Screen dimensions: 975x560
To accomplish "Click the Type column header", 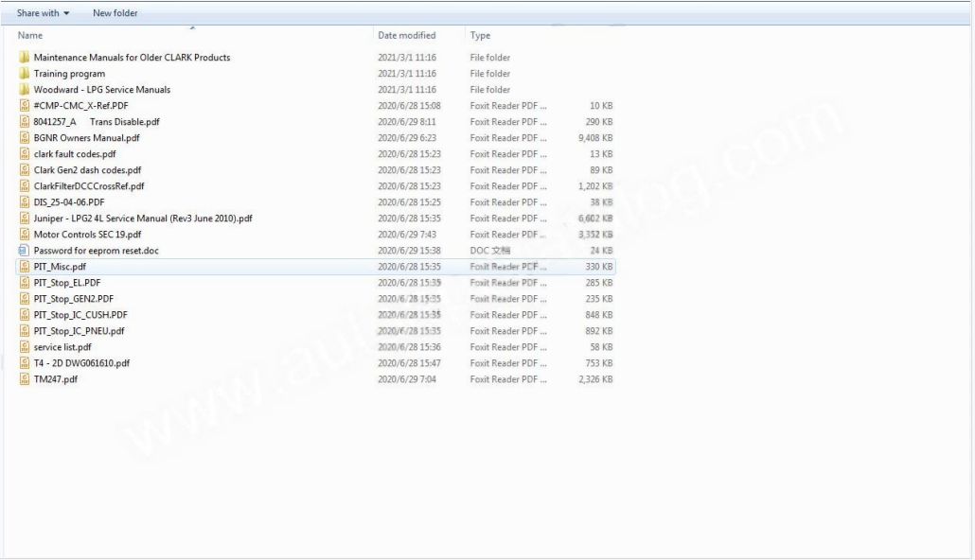I will click(480, 36).
